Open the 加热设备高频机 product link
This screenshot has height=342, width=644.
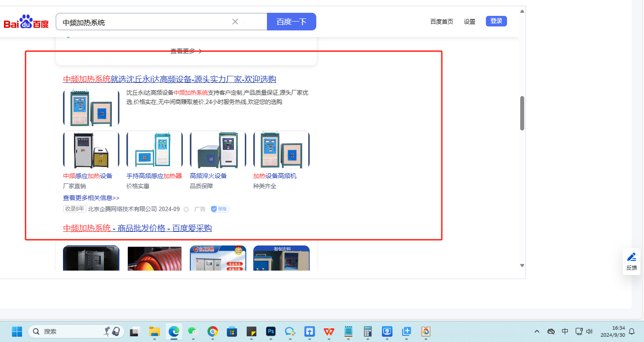pyautogui.click(x=275, y=176)
